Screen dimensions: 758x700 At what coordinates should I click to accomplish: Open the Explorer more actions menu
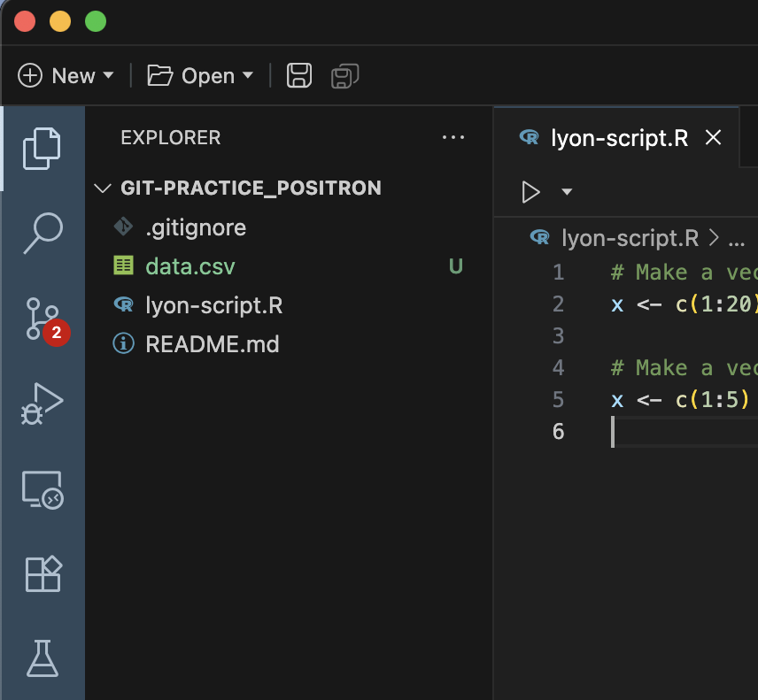(x=453, y=138)
